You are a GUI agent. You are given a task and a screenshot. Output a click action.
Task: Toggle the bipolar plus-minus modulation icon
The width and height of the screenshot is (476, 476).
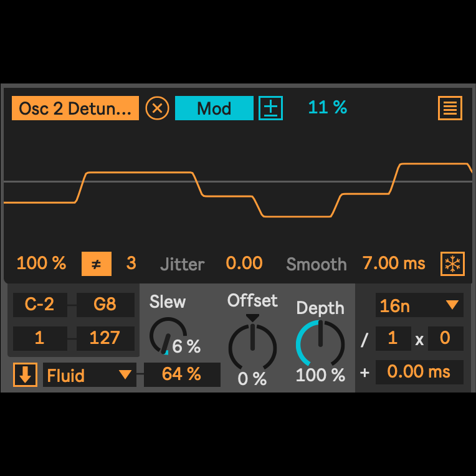[x=270, y=108]
